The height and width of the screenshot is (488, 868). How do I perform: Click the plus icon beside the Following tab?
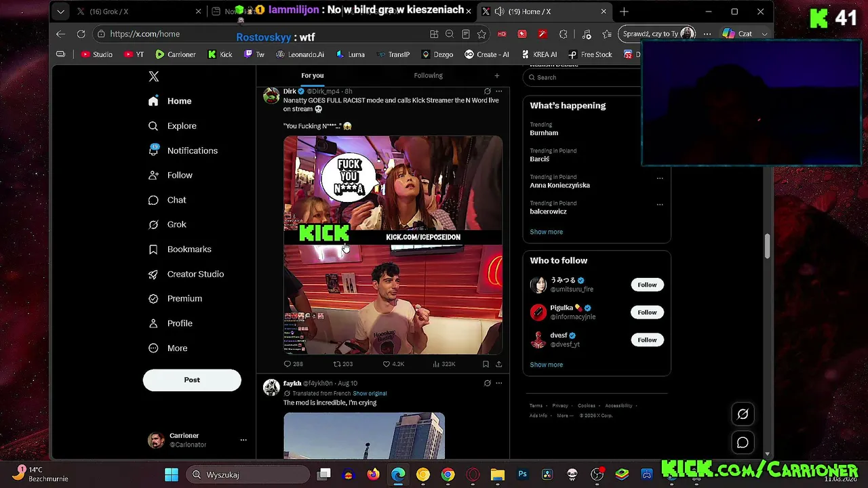pyautogui.click(x=497, y=75)
